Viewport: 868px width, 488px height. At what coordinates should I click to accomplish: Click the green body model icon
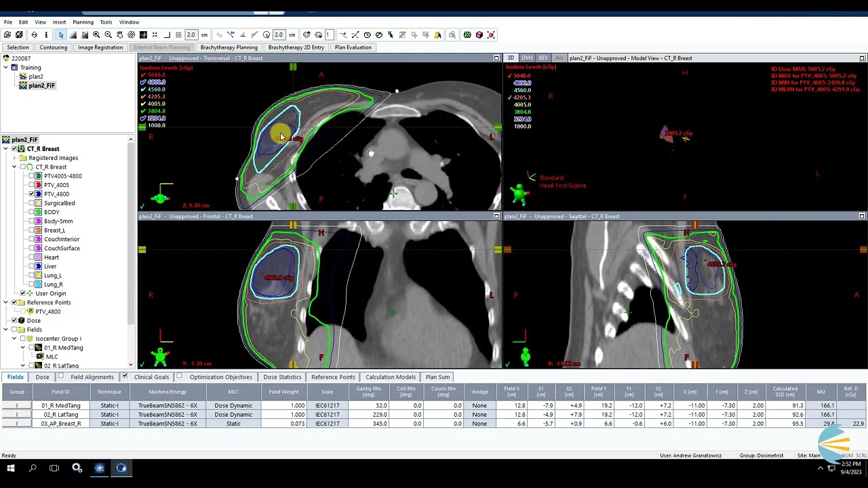click(467, 35)
